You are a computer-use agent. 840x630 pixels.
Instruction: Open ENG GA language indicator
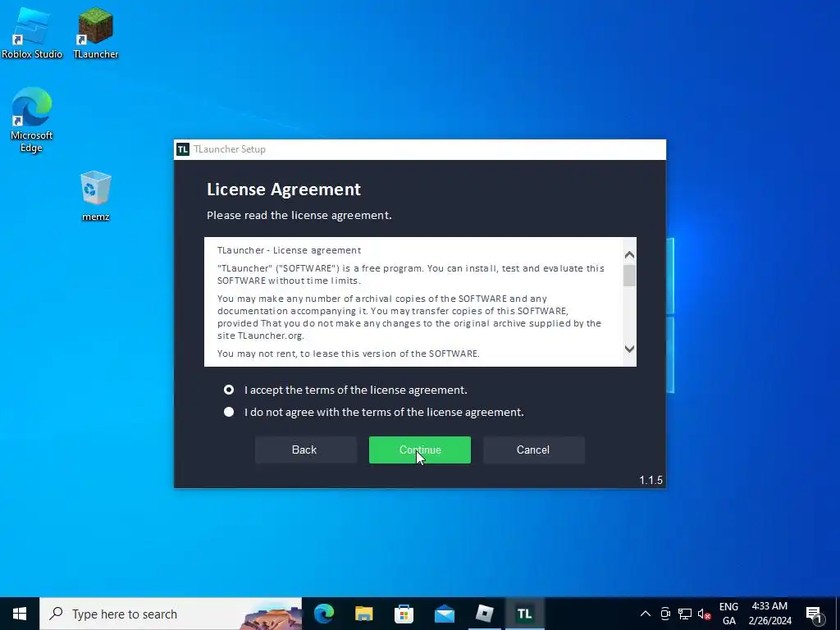point(728,614)
